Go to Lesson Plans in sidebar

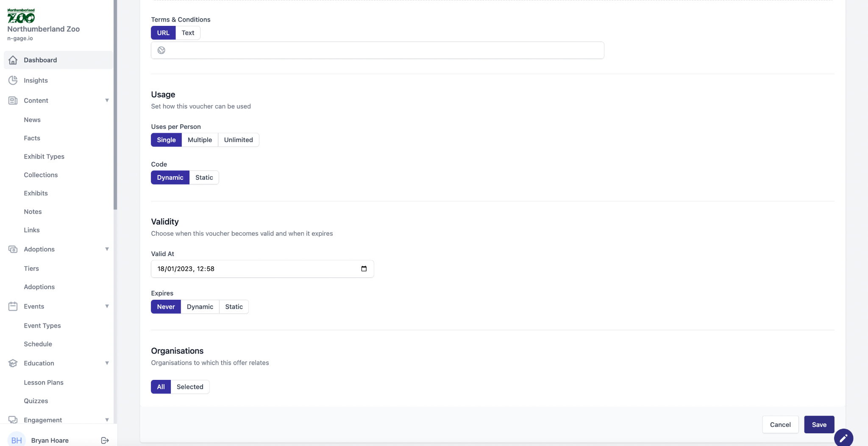click(44, 382)
